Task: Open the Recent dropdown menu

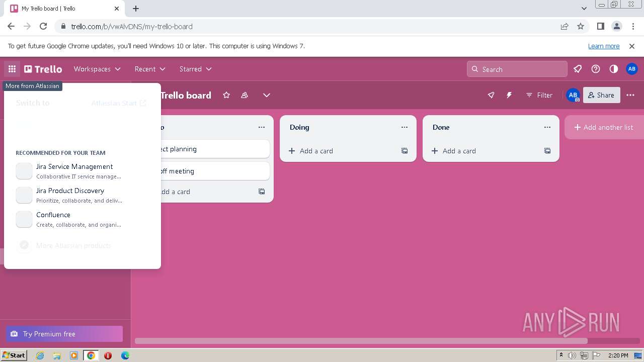Action: click(x=150, y=69)
